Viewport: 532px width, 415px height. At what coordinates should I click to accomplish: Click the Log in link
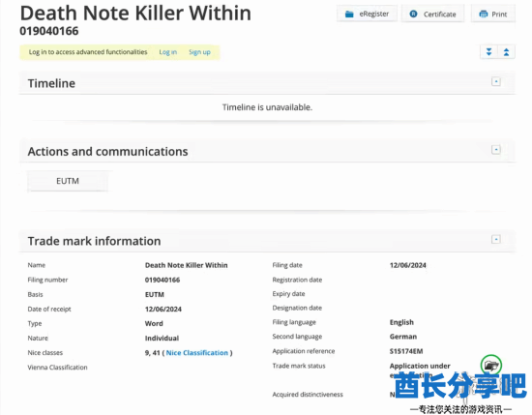click(168, 52)
